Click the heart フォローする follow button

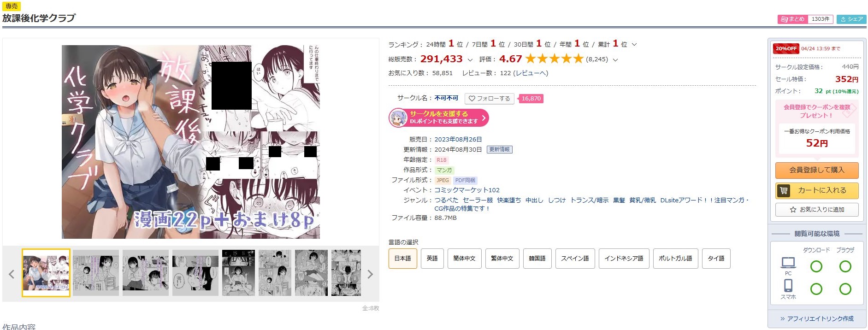pyautogui.click(x=490, y=99)
